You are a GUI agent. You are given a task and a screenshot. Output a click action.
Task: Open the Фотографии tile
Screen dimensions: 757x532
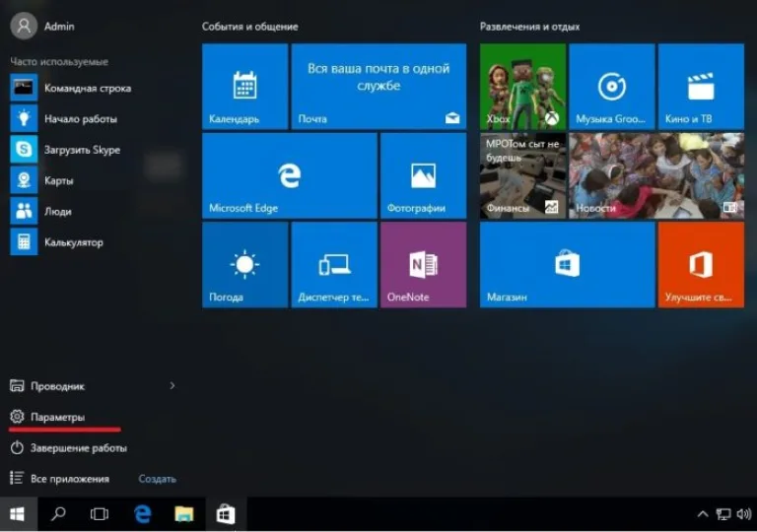click(x=424, y=175)
